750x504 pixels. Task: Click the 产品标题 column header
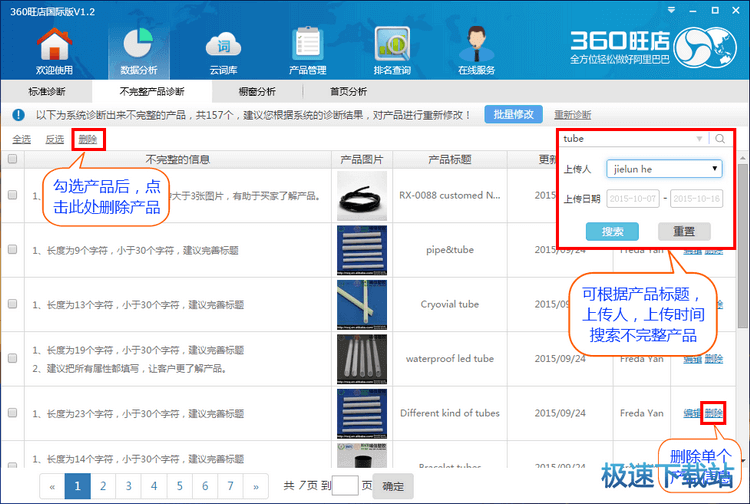click(450, 159)
